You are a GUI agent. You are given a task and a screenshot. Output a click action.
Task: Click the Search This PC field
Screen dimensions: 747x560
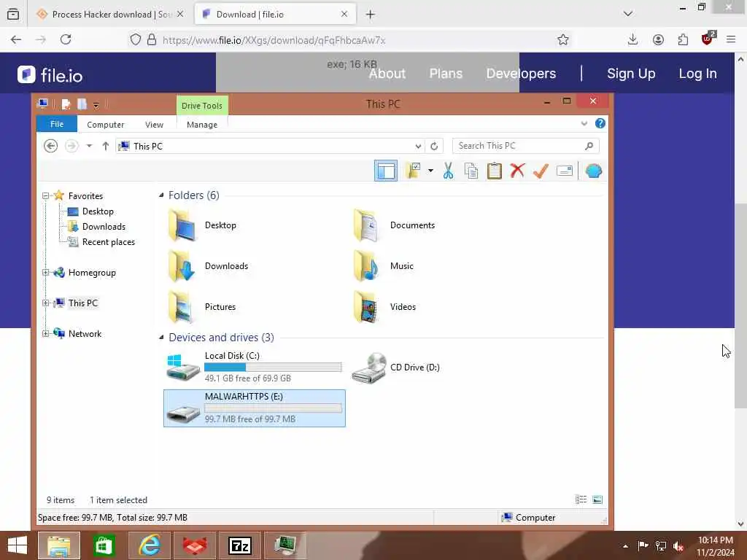[x=525, y=146]
